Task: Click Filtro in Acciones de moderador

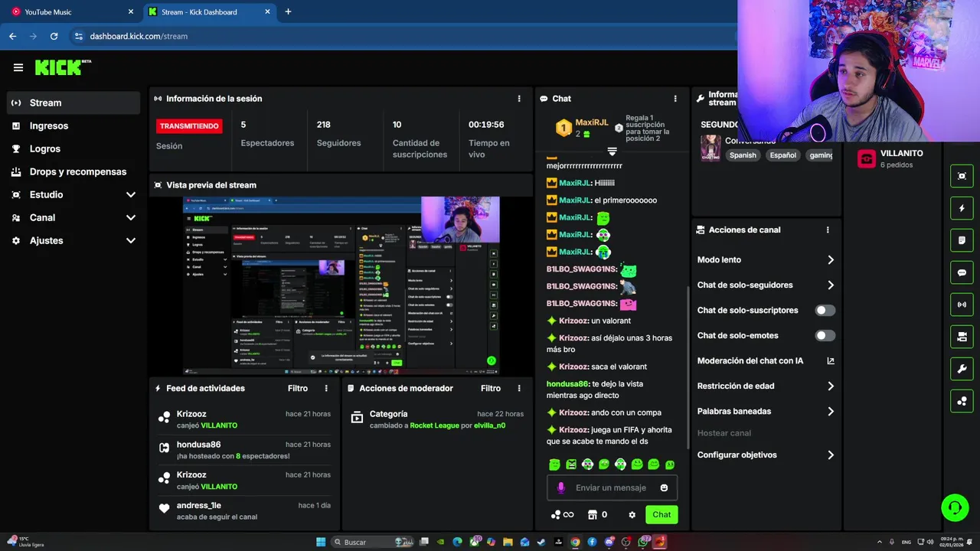Action: 491,389
